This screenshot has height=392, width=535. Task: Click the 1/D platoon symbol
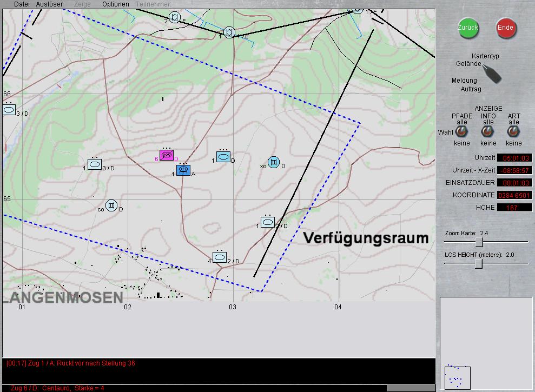223,157
